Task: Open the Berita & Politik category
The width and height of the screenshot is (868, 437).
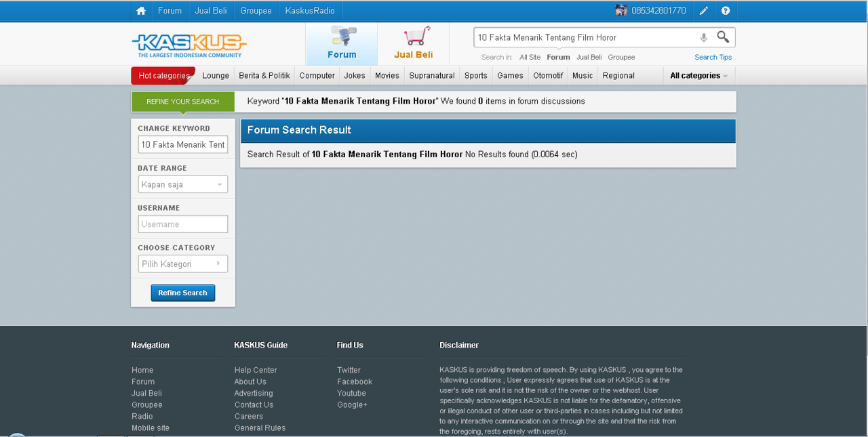Action: [x=264, y=76]
